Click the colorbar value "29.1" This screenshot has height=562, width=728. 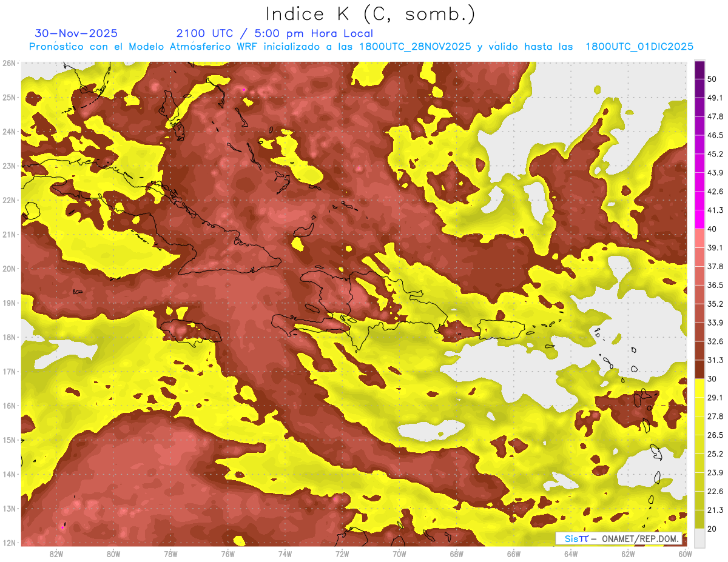(x=715, y=398)
